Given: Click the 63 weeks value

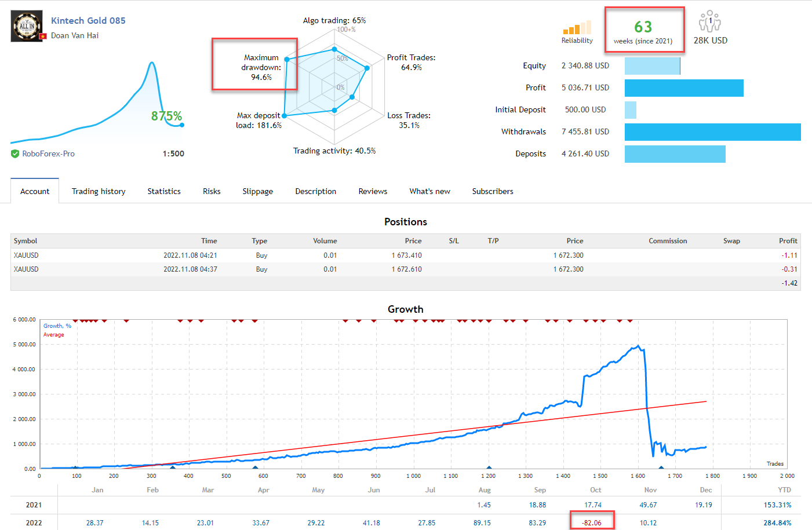Looking at the screenshot, I should [643, 27].
